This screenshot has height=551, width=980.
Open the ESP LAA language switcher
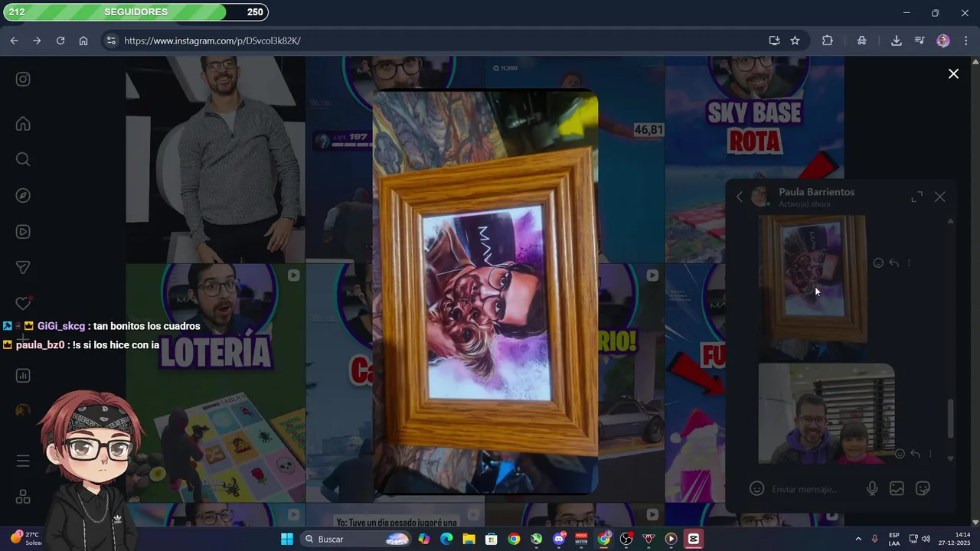click(894, 539)
